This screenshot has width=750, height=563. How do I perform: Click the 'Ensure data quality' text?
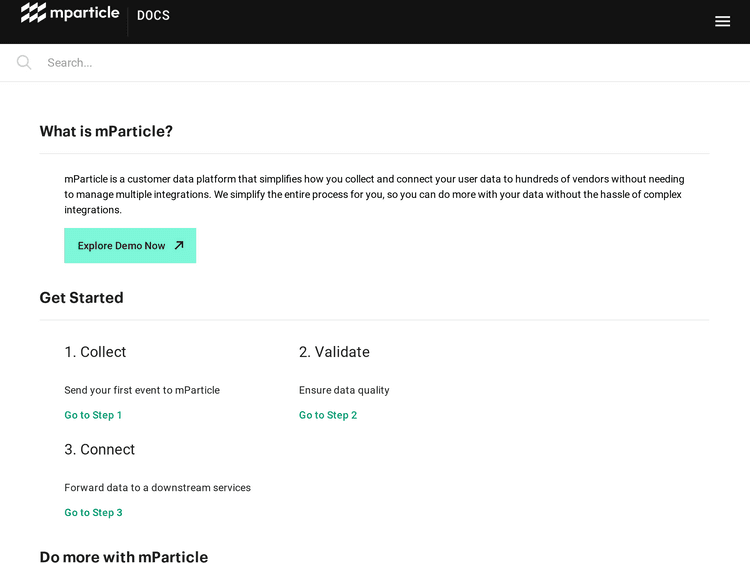[344, 390]
